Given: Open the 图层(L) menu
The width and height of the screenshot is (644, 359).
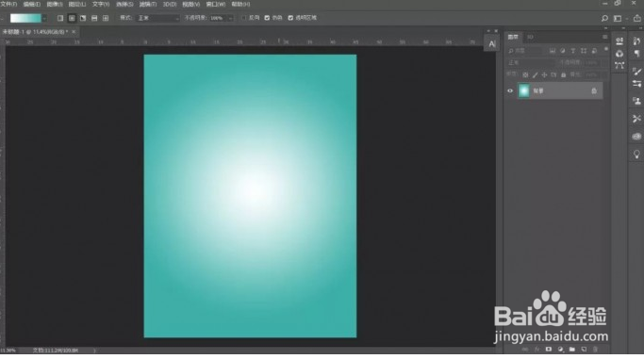Looking at the screenshot, I should point(77,4).
